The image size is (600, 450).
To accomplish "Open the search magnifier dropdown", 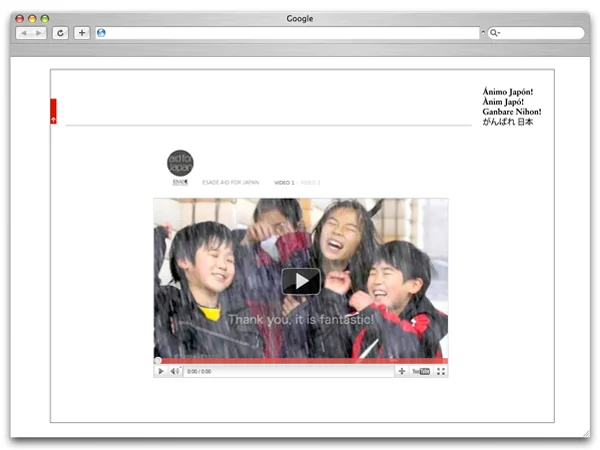I will [495, 33].
